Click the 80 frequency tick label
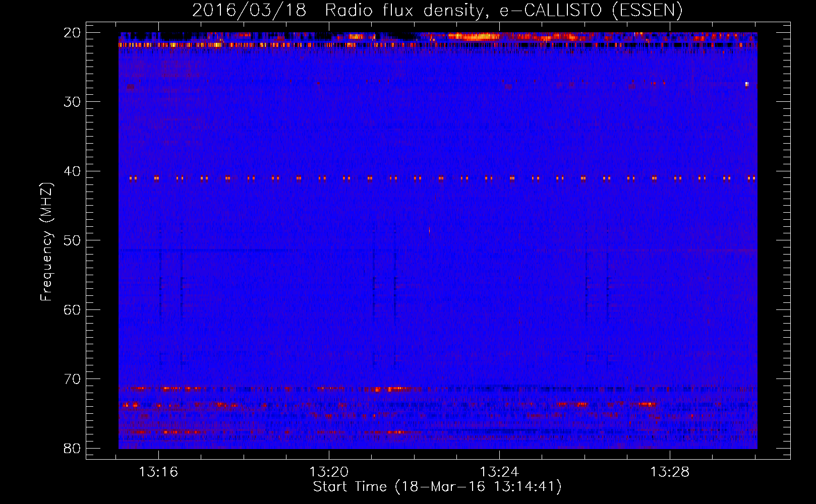This screenshot has height=504, width=816. [x=72, y=448]
